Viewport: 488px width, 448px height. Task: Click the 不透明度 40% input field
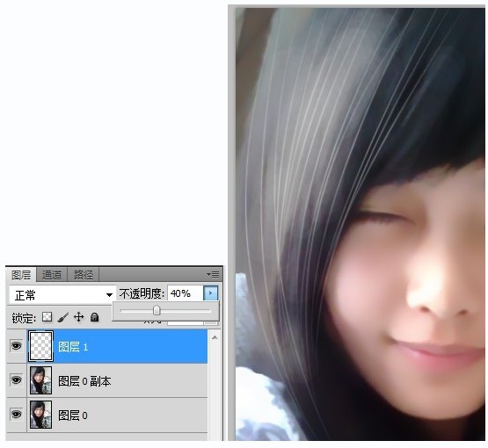tap(186, 293)
